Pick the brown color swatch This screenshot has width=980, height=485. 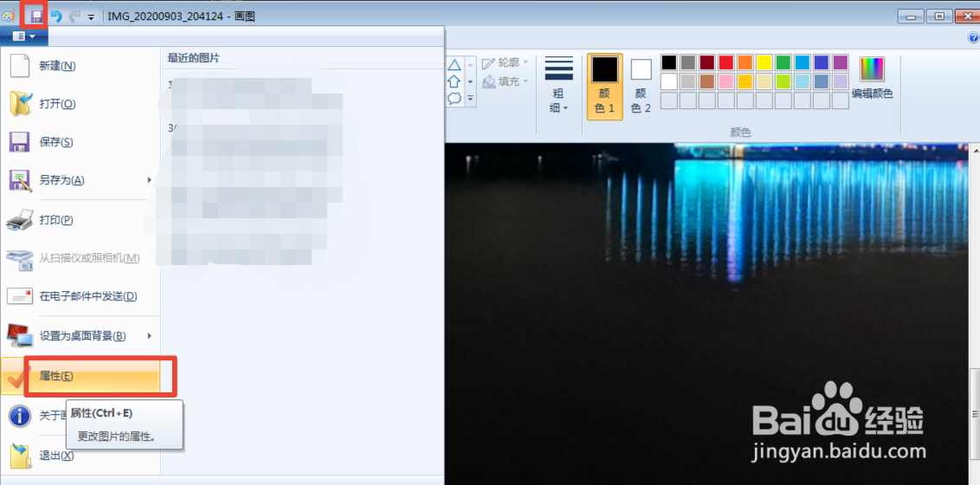click(x=707, y=81)
